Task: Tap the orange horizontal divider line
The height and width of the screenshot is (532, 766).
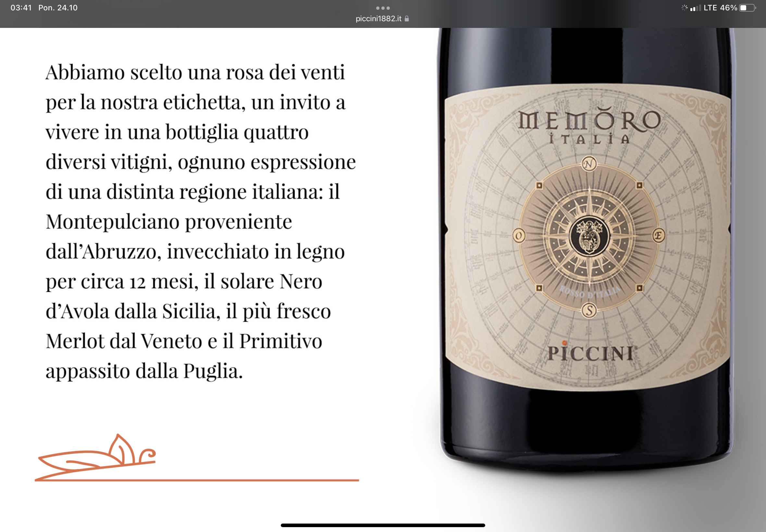Action: [x=197, y=480]
